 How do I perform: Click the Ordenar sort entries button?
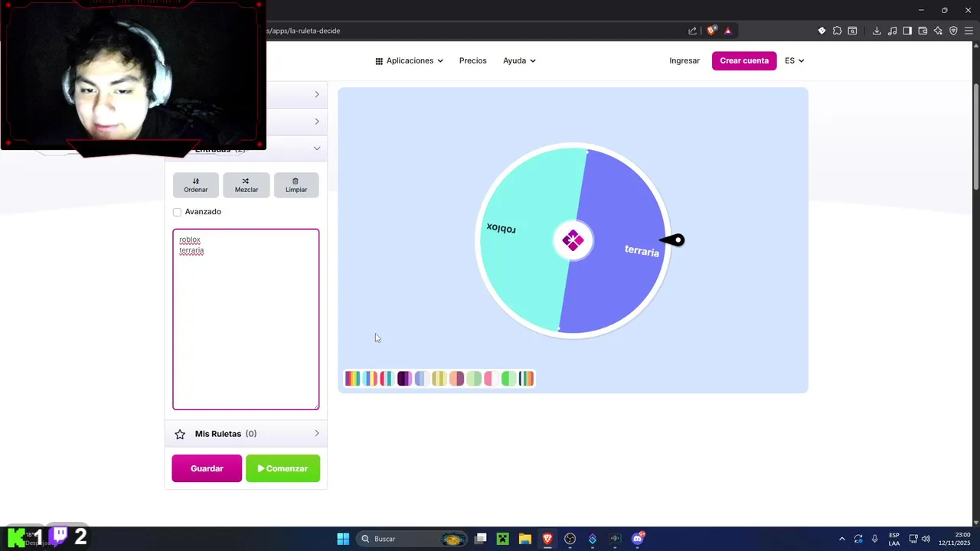(x=195, y=184)
